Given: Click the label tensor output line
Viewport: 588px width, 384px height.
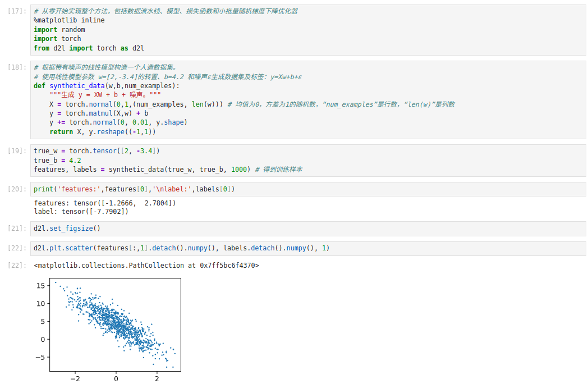Looking at the screenshot, I should (x=81, y=212).
